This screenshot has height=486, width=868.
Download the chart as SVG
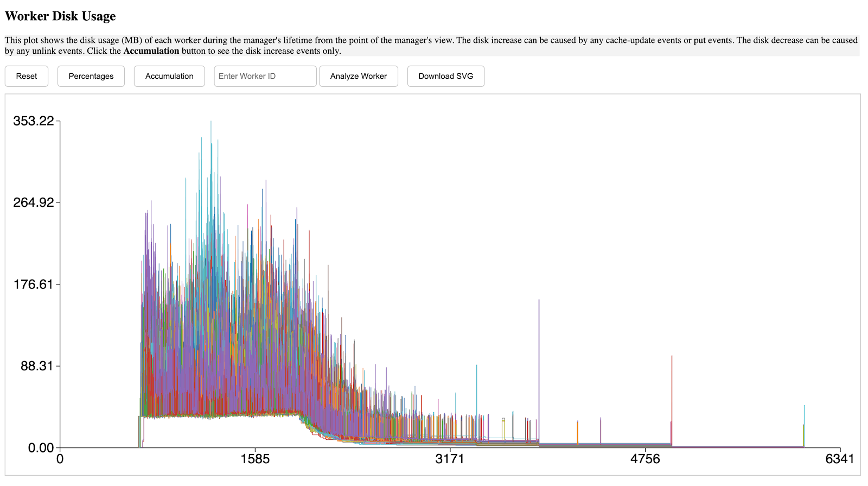(445, 76)
